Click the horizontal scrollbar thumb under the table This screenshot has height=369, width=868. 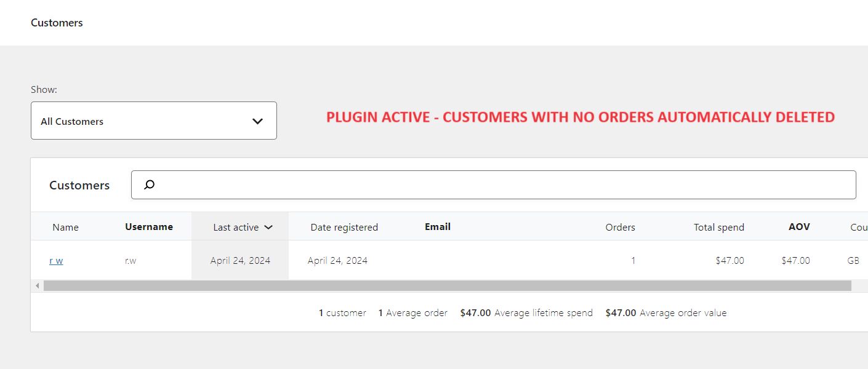pos(447,286)
